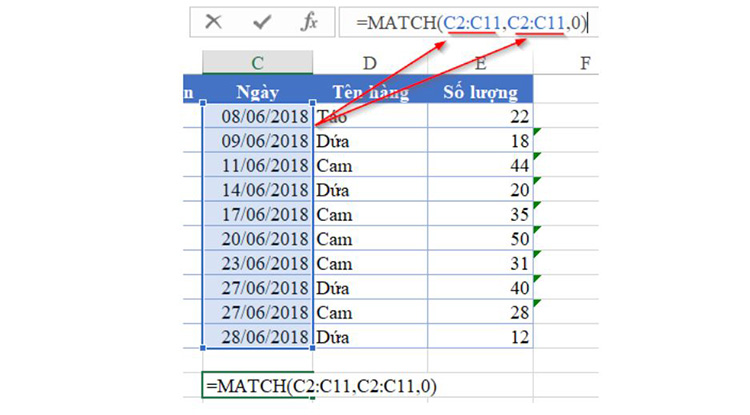Click the Ngày header cell

pyautogui.click(x=257, y=91)
